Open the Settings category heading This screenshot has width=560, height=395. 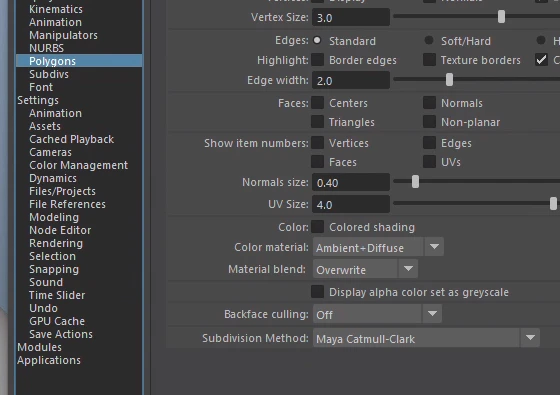coord(38,100)
